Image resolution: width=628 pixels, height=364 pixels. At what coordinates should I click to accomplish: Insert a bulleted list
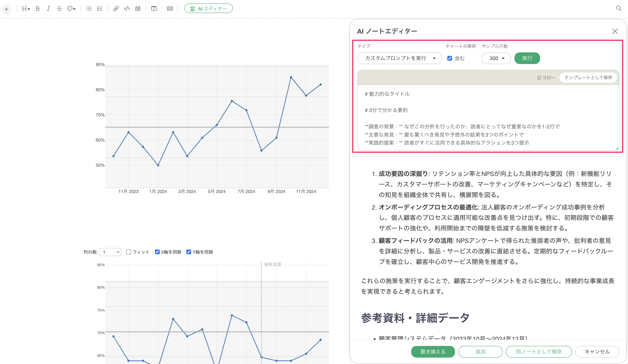point(89,9)
